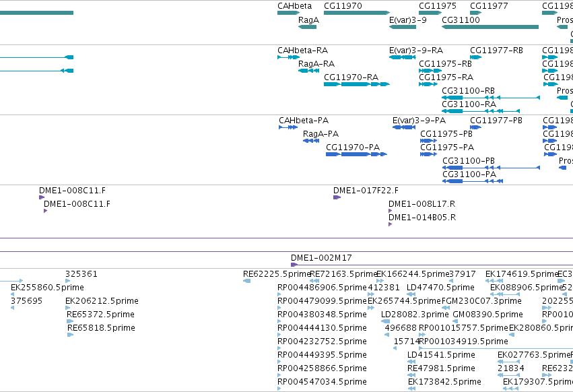Click the CG11975-RB transcript
573x392 pixels.
tap(430, 71)
